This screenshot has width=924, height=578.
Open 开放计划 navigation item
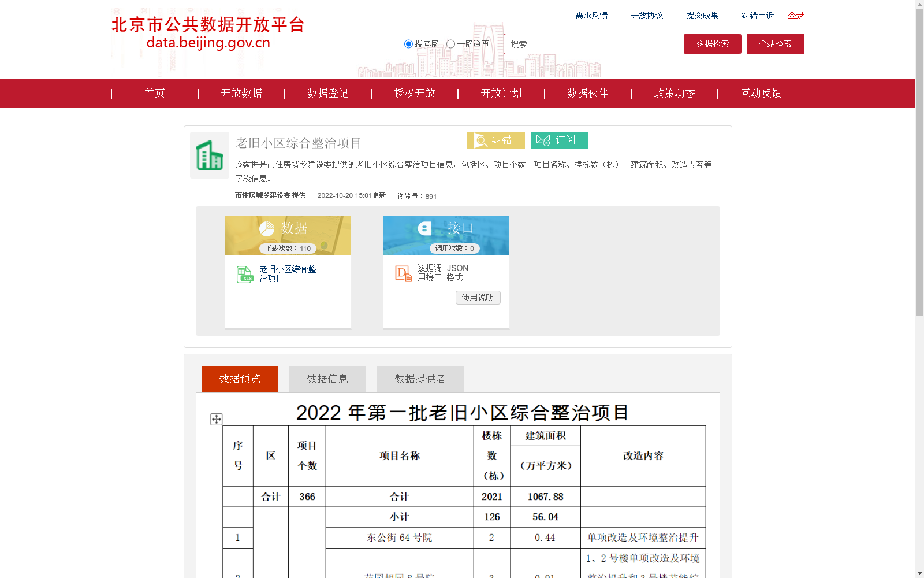click(x=501, y=94)
